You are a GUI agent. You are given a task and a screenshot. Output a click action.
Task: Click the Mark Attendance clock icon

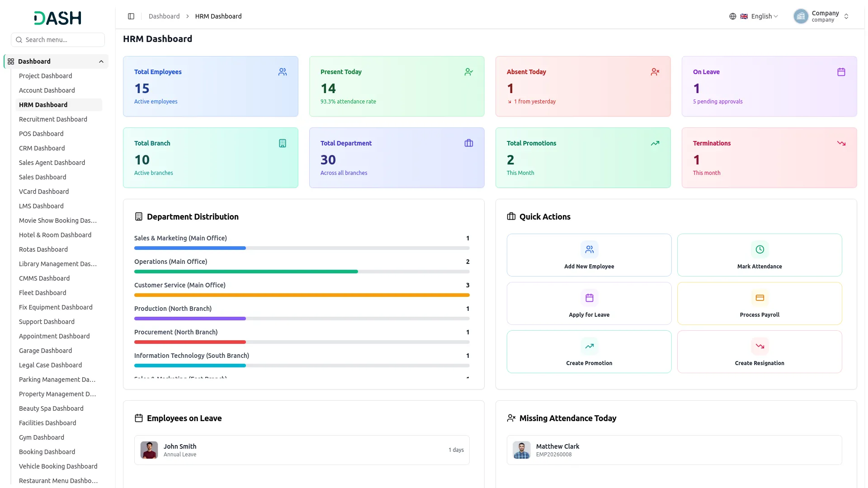[759, 249]
